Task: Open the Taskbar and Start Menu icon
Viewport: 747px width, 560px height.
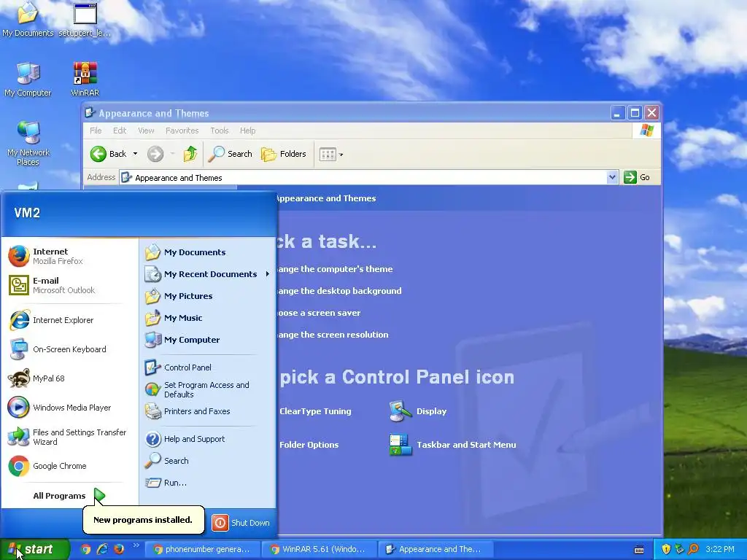Action: (x=452, y=445)
